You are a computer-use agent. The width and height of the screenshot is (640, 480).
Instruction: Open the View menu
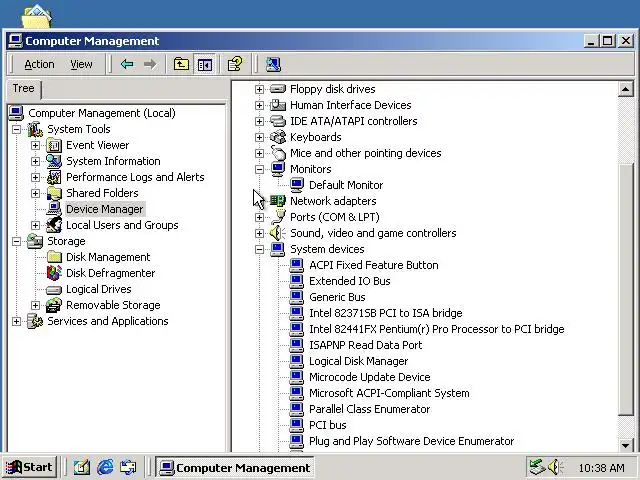[81, 64]
